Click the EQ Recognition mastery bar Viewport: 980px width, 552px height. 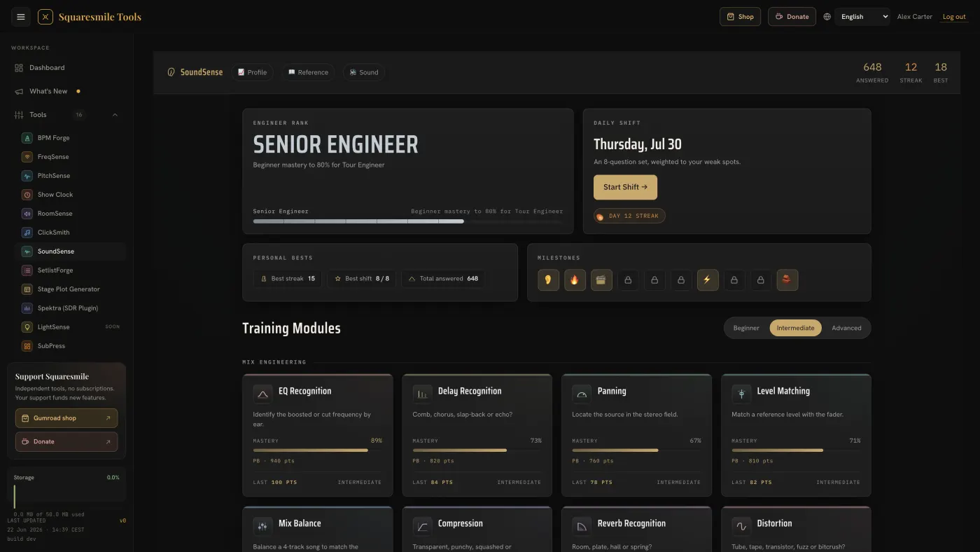[x=318, y=450]
